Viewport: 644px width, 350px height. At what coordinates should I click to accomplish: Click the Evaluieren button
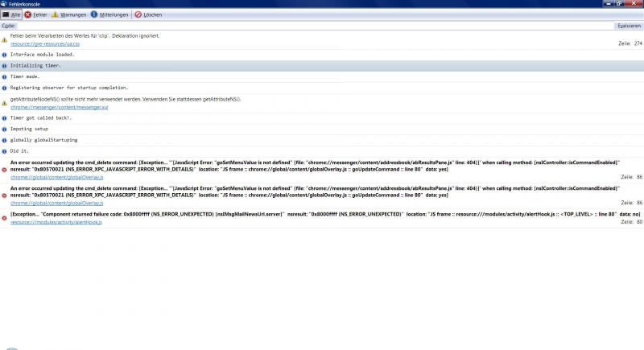tap(629, 26)
